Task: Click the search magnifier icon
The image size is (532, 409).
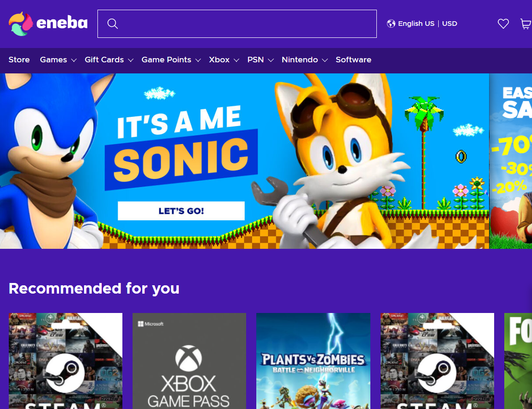Action: click(x=113, y=24)
